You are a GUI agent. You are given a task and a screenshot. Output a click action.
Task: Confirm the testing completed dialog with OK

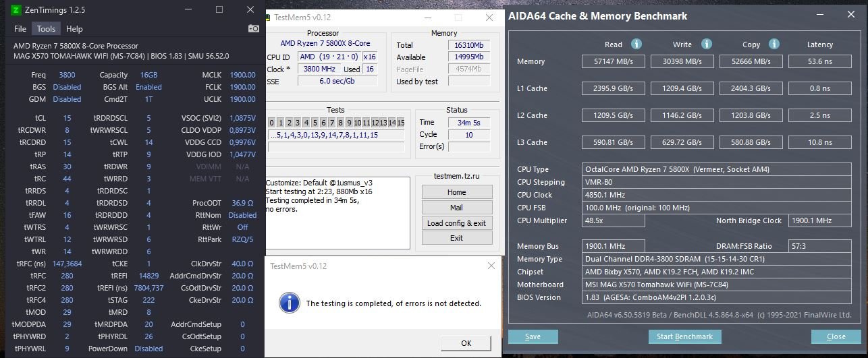pos(466,343)
